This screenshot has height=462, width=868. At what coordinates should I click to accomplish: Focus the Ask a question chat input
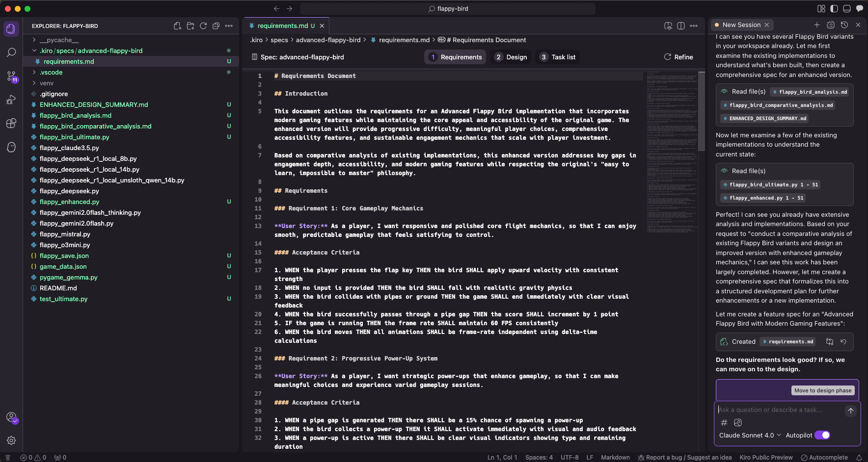[x=780, y=410]
